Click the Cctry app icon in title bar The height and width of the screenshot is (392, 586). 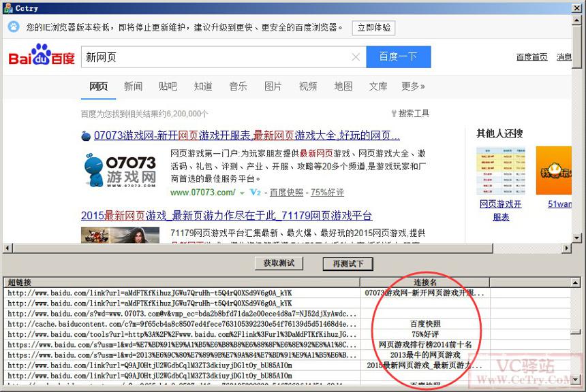8,8
